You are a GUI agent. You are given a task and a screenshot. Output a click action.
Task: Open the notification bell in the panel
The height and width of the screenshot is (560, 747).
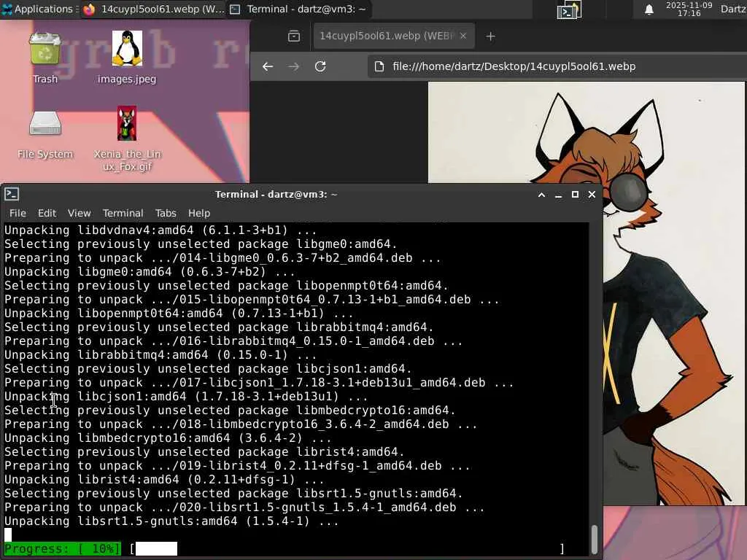(649, 9)
